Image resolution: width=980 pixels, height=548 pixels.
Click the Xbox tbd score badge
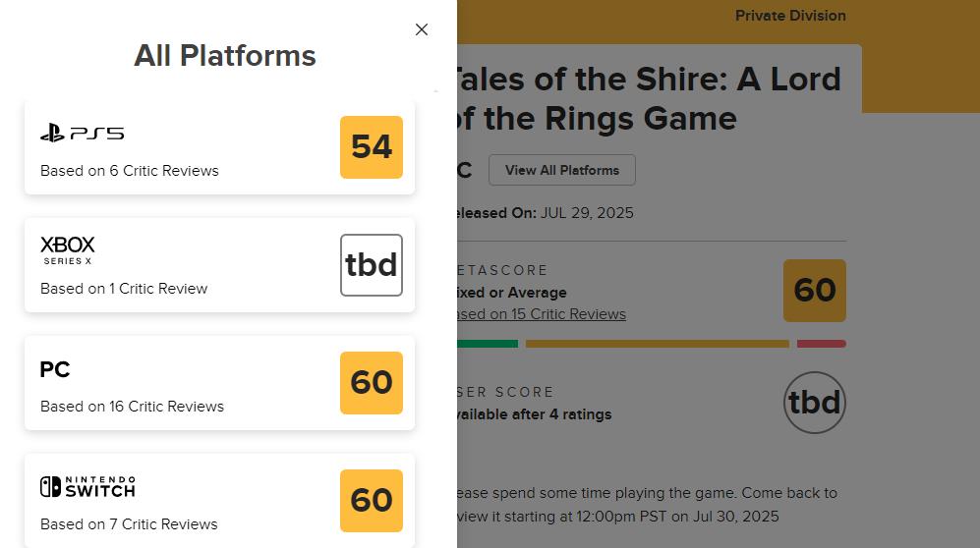click(x=372, y=265)
